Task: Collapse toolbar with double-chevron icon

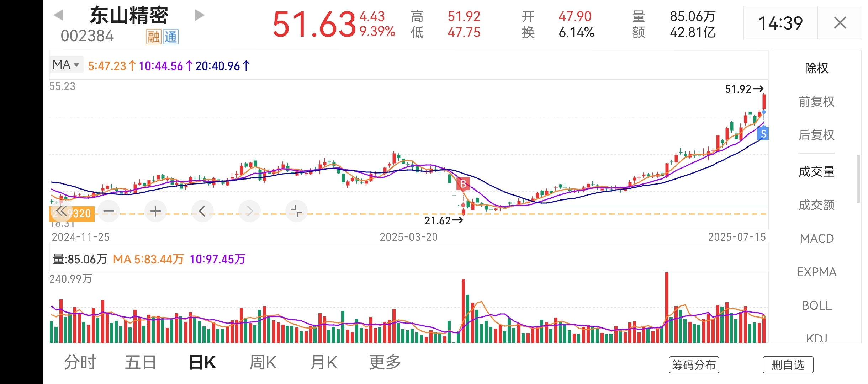Action: point(61,211)
